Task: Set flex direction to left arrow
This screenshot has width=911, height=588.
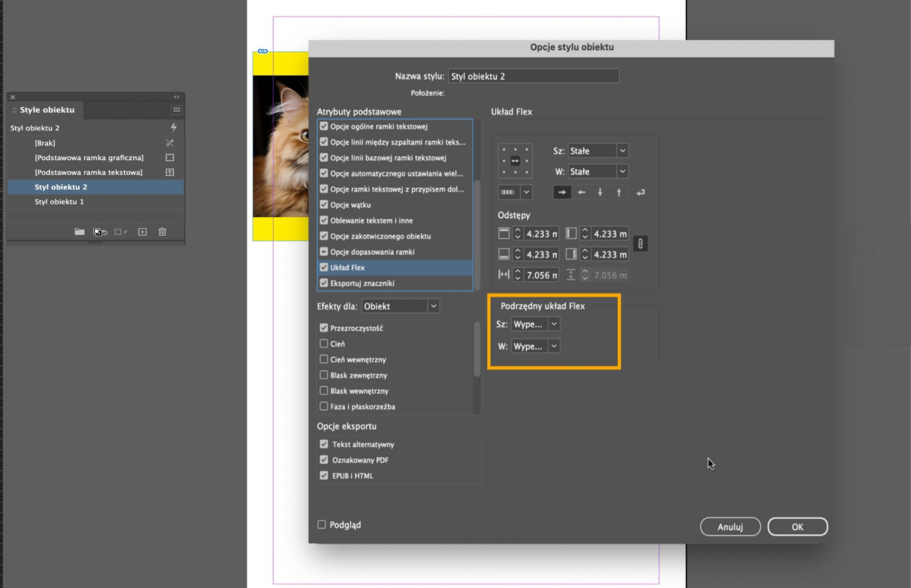Action: [581, 193]
